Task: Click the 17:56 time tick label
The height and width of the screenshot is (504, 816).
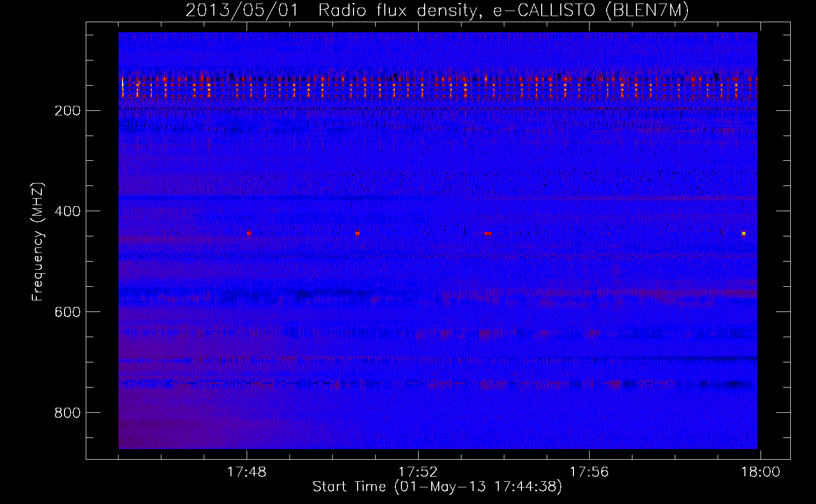Action: pyautogui.click(x=589, y=472)
